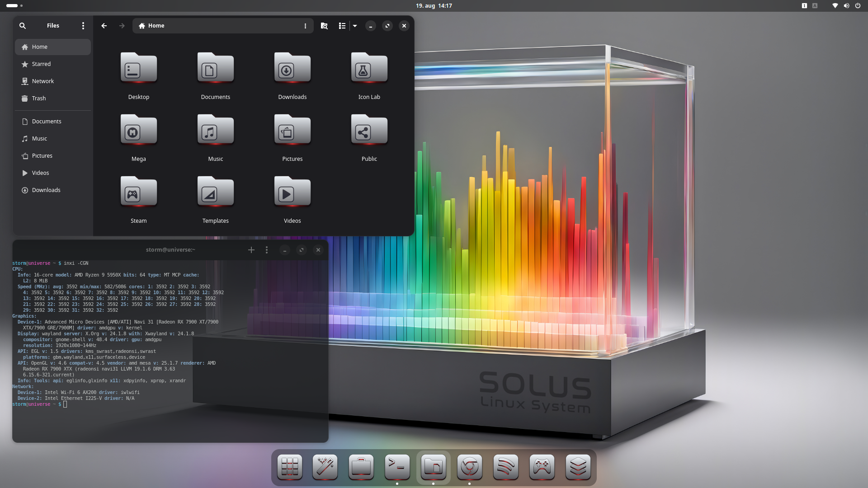The image size is (868, 488).
Task: Open the app grid from dock
Action: pyautogui.click(x=289, y=467)
